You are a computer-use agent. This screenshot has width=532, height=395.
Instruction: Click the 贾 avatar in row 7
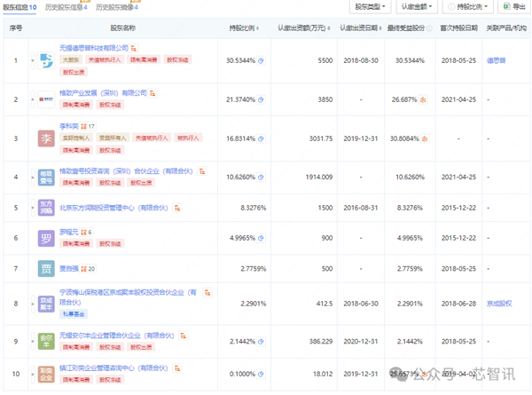coord(47,268)
